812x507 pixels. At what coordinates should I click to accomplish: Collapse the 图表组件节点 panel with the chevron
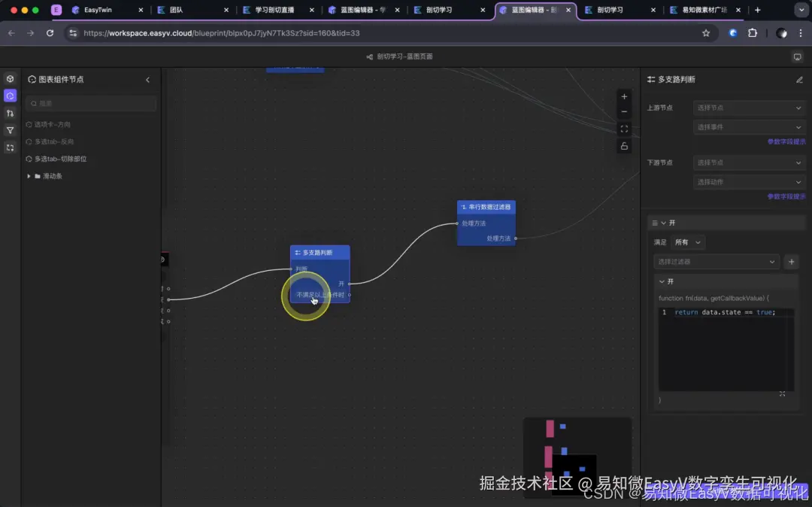(147, 79)
